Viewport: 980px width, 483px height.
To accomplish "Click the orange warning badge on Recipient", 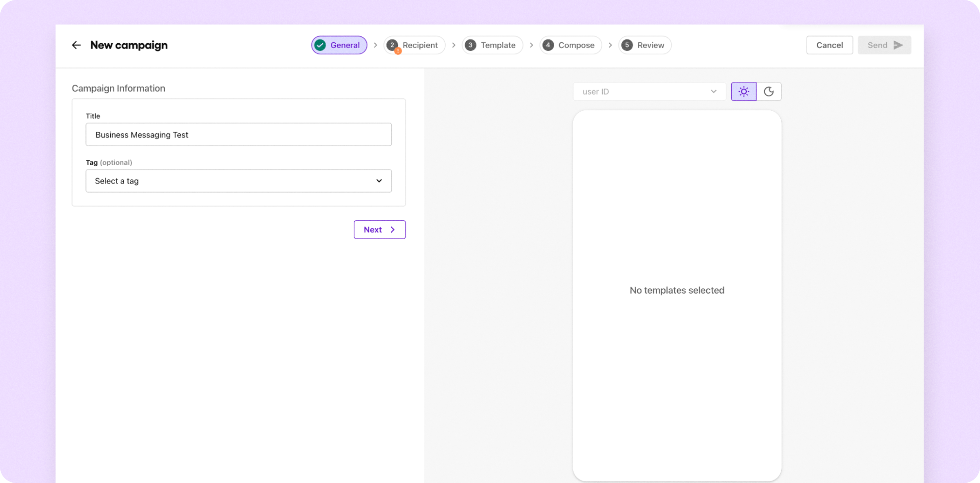I will (397, 51).
